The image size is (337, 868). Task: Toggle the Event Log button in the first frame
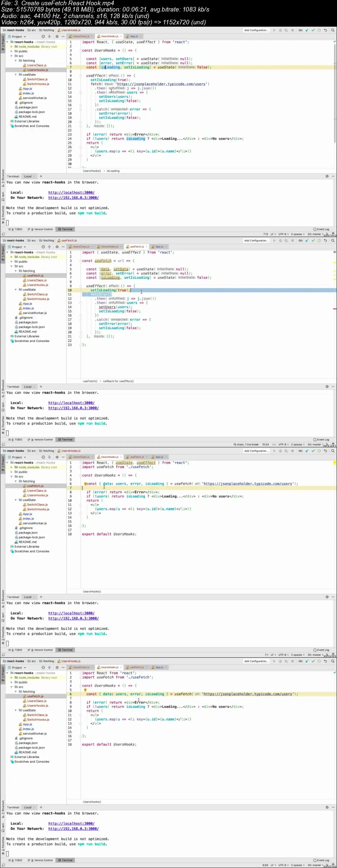click(321, 229)
